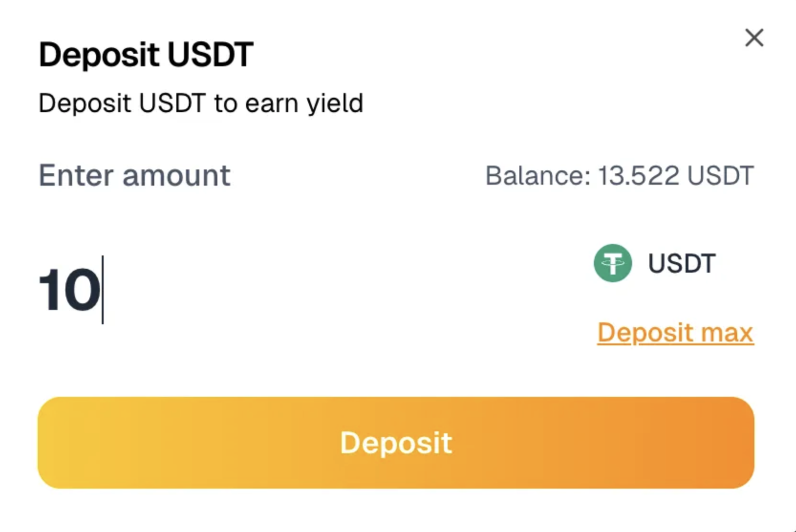Click the Enter amount label

click(134, 176)
